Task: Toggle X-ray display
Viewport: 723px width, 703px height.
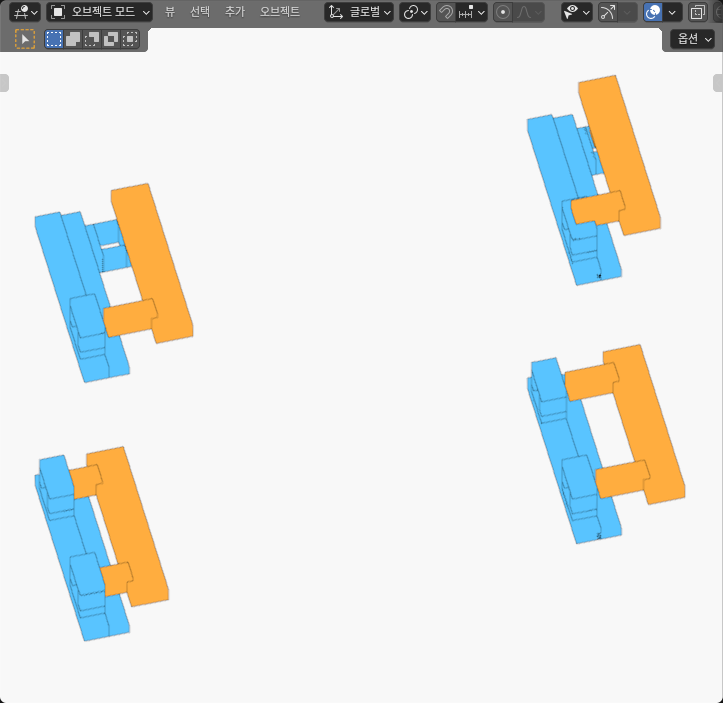Action: pos(697,12)
